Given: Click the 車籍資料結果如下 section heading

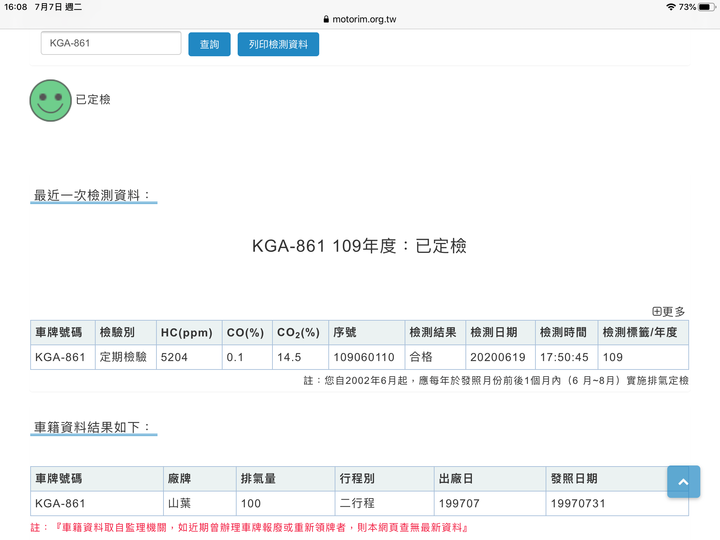Looking at the screenshot, I should tap(92, 428).
